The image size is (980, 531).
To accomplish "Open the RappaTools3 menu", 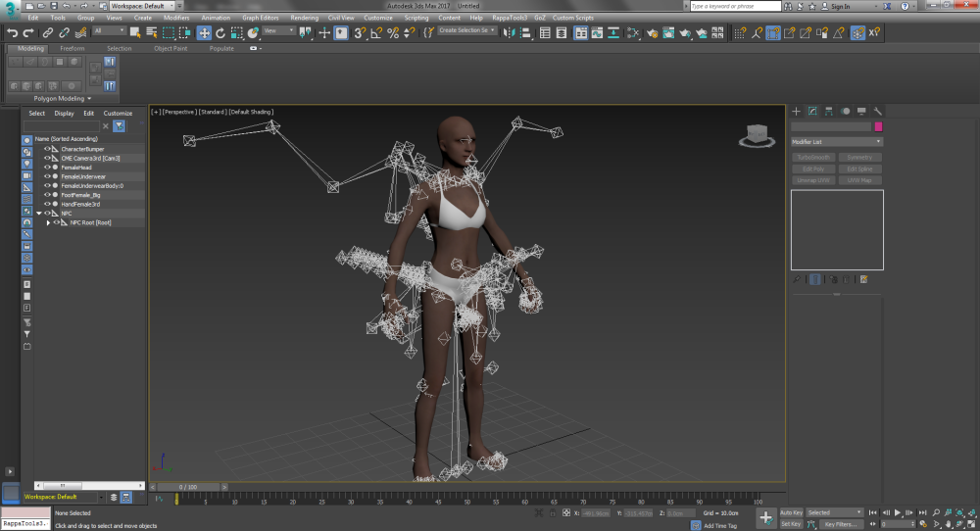I will click(x=510, y=18).
